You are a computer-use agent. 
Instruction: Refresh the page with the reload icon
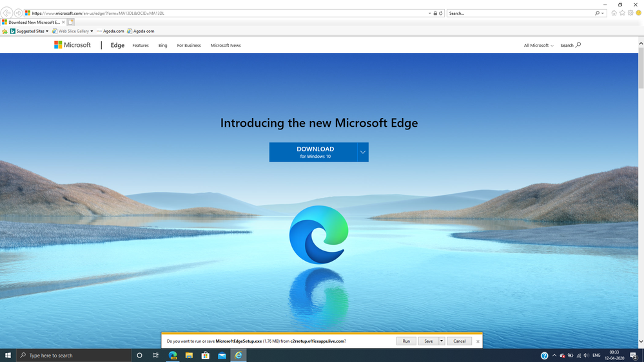pyautogui.click(x=441, y=13)
